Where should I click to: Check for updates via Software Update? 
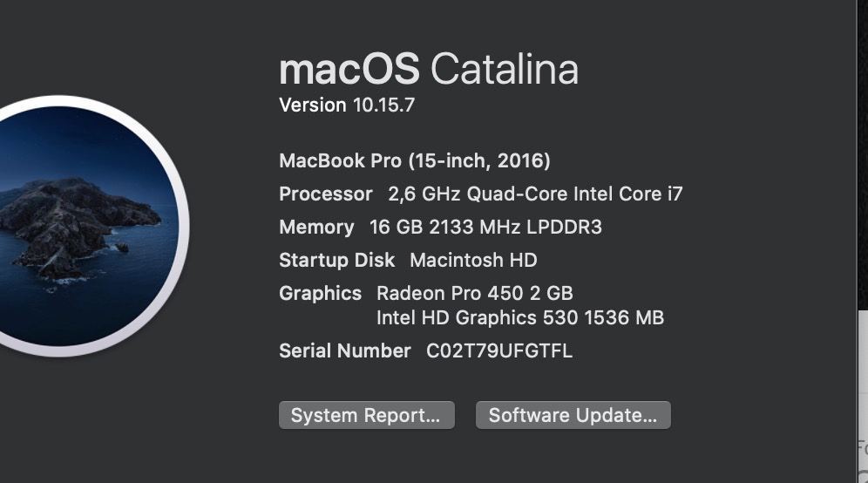point(573,415)
